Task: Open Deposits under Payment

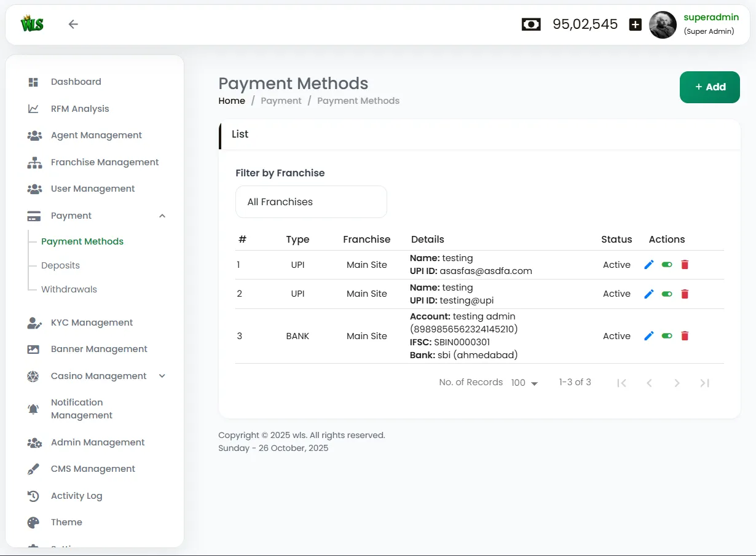Action: [60, 265]
